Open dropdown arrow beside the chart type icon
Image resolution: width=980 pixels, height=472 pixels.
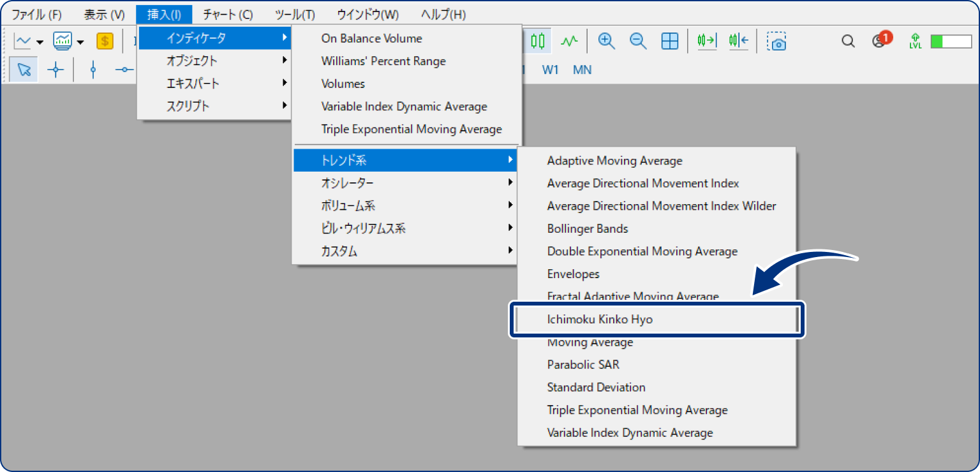click(x=40, y=42)
